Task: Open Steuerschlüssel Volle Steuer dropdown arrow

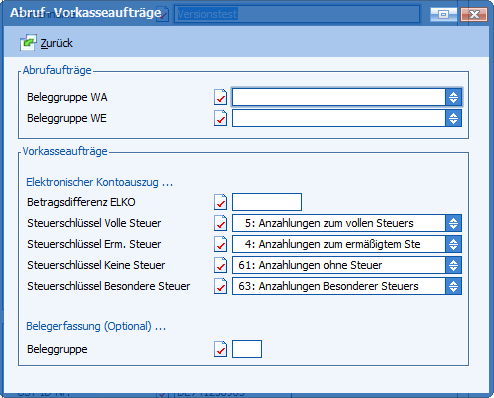Action: pyautogui.click(x=453, y=223)
